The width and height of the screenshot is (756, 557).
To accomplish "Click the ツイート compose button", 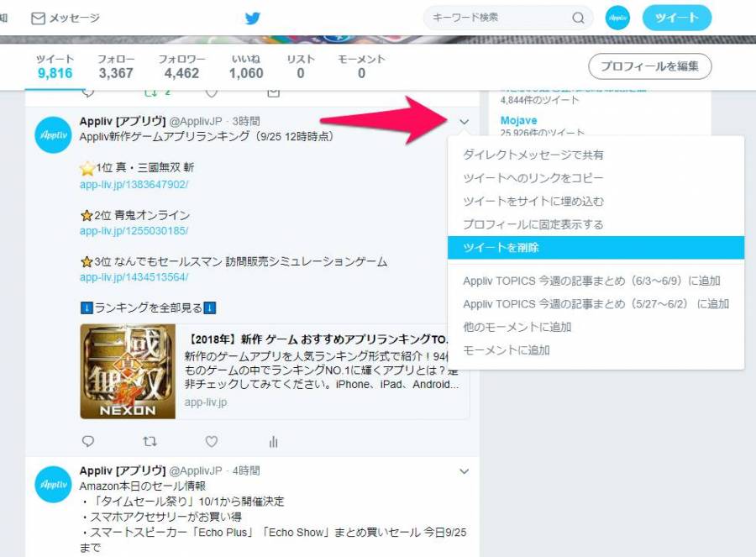I will [677, 18].
